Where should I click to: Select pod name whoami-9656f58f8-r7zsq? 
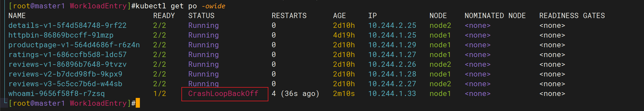57,94
